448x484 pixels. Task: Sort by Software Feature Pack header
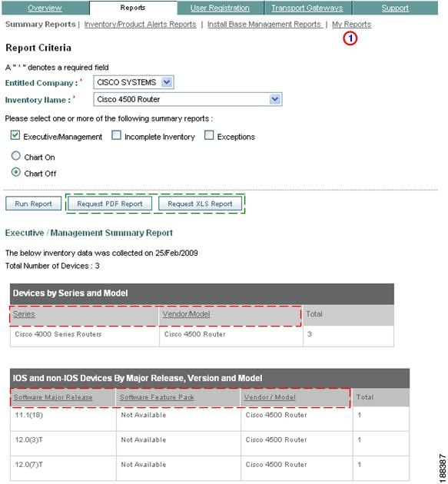tap(157, 397)
